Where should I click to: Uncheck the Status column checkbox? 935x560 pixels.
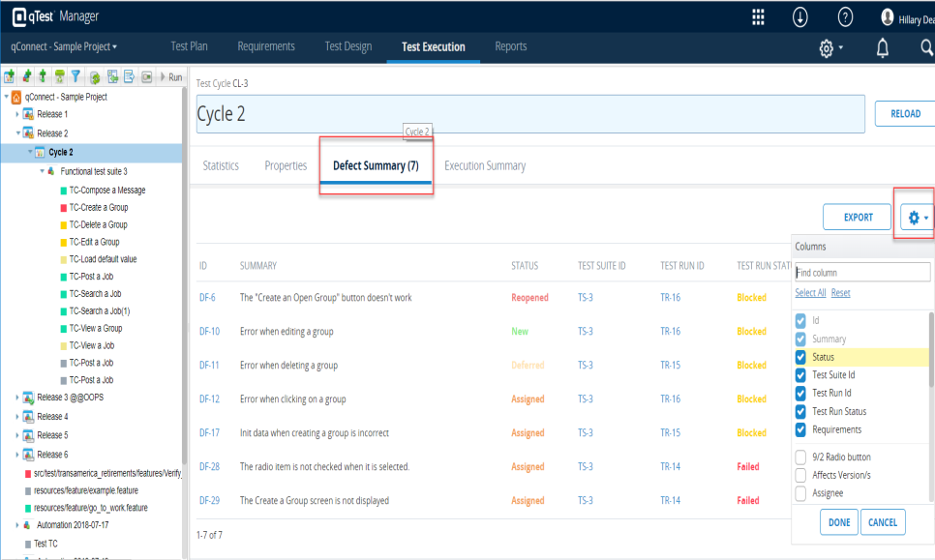(800, 357)
